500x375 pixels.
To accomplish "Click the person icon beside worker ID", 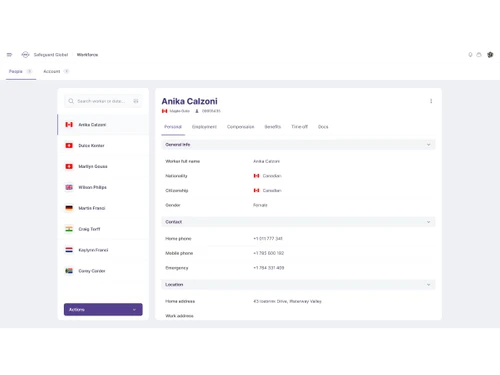I will point(197,111).
